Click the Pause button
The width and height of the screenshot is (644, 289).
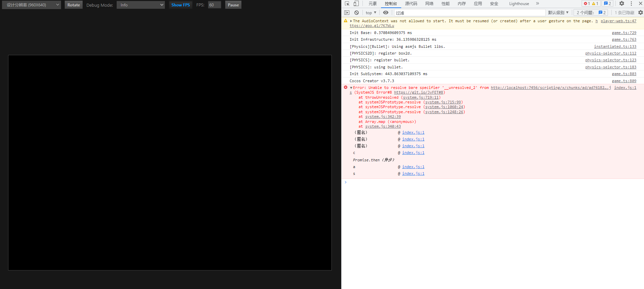[x=233, y=5]
